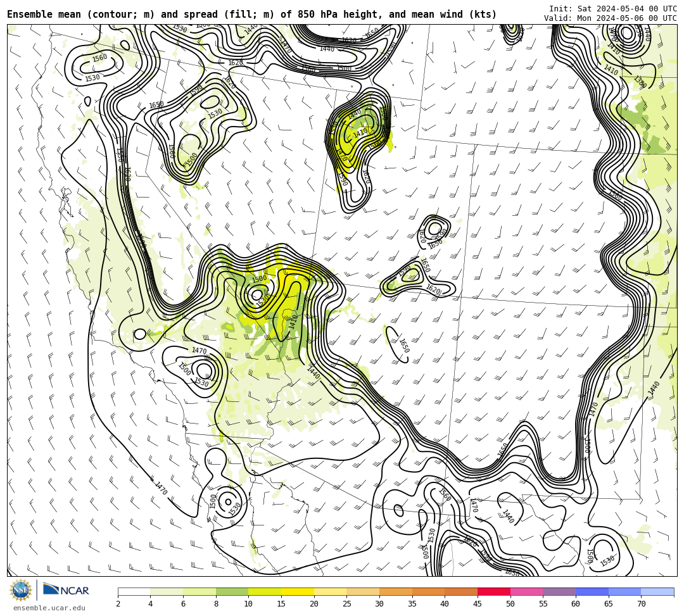Pick the bright yellow 15–20 legend swatch
The image size is (684, 616).
(298, 591)
